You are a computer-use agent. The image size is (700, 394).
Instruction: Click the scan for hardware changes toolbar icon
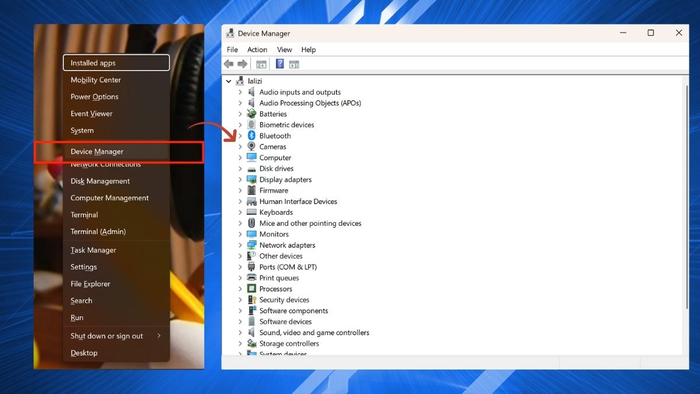pos(294,64)
